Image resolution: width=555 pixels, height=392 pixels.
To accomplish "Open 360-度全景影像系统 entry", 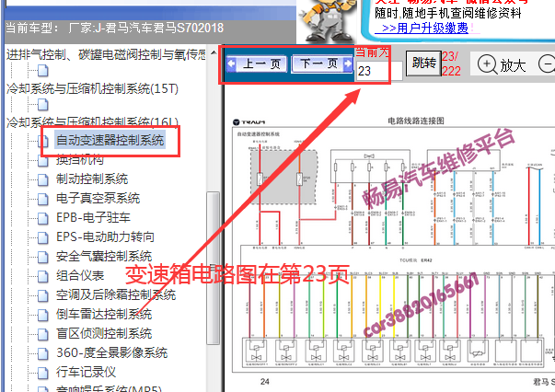I will [112, 352].
